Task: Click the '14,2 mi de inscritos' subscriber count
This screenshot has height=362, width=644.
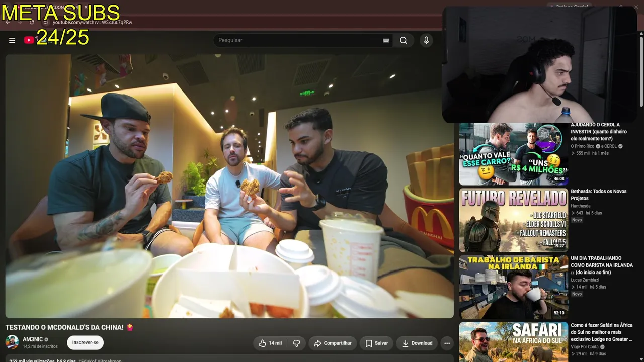Action: click(40, 347)
